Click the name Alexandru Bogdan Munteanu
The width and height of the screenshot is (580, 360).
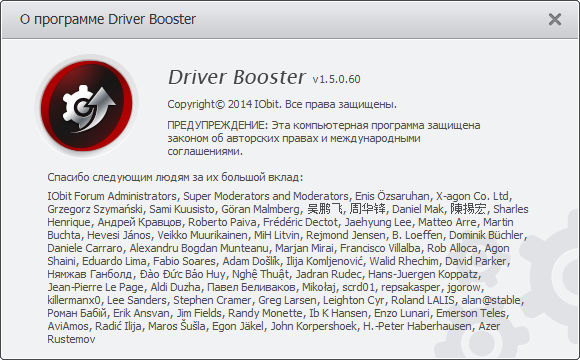click(x=199, y=248)
